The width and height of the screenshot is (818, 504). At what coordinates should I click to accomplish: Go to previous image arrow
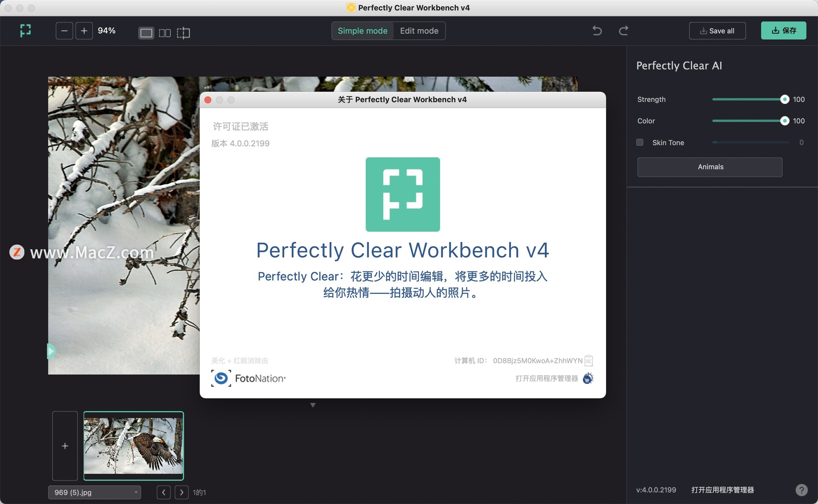164,492
